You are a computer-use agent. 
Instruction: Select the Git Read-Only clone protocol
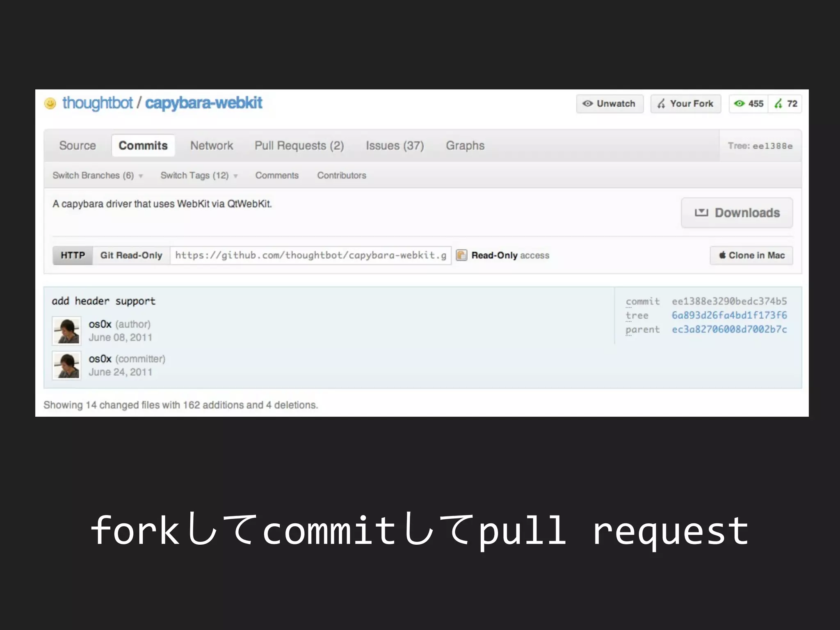131,255
